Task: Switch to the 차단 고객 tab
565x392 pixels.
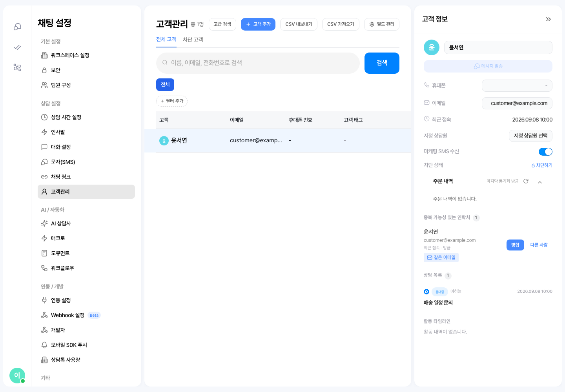Action: [x=193, y=40]
